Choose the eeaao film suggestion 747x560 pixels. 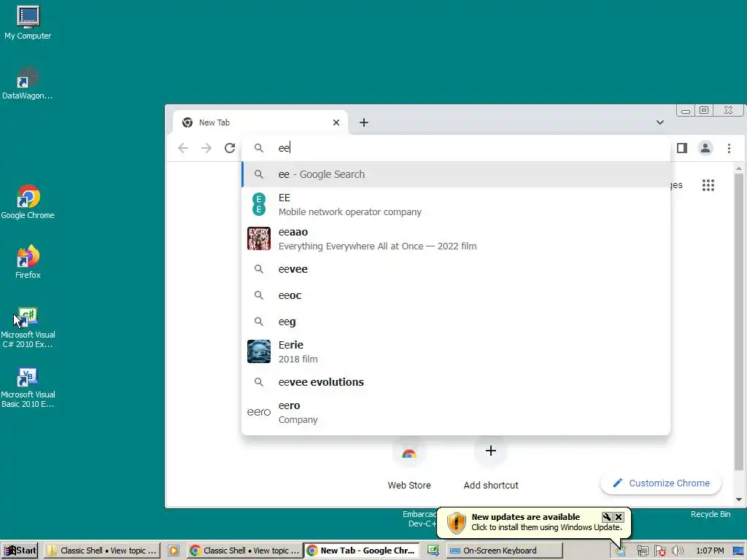[455, 238]
